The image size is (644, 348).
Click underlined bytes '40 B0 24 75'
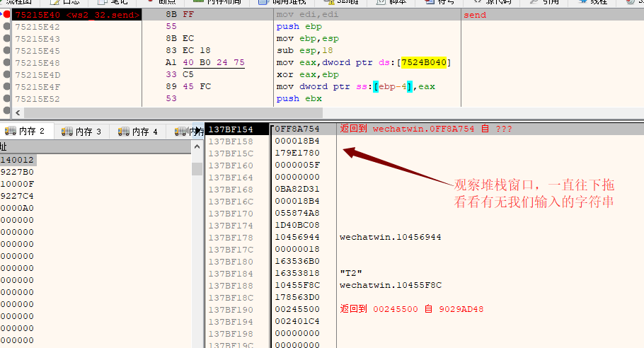(x=214, y=62)
